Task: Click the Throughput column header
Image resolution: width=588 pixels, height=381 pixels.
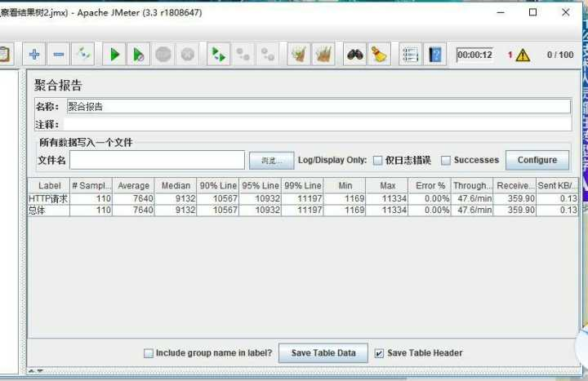Action: 472,185
